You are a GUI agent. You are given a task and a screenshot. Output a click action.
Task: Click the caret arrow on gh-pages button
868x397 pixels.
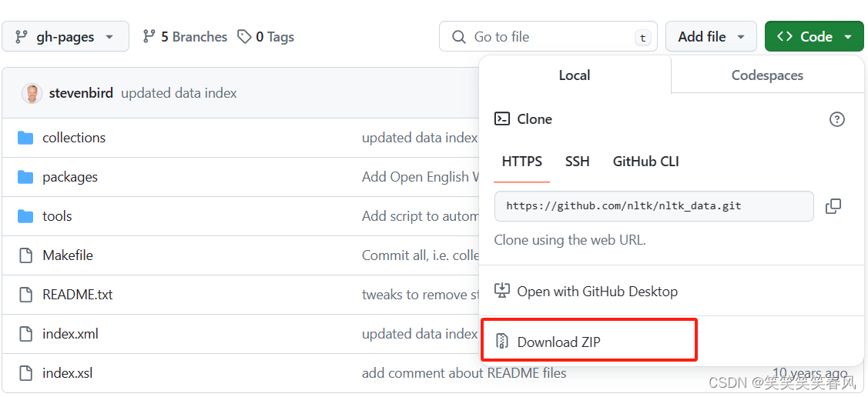point(109,37)
